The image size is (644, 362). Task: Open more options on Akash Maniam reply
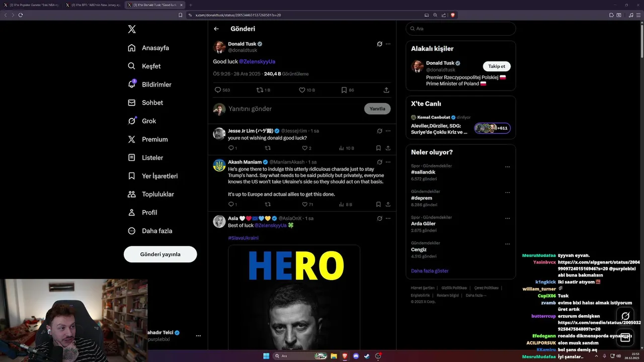(x=388, y=162)
